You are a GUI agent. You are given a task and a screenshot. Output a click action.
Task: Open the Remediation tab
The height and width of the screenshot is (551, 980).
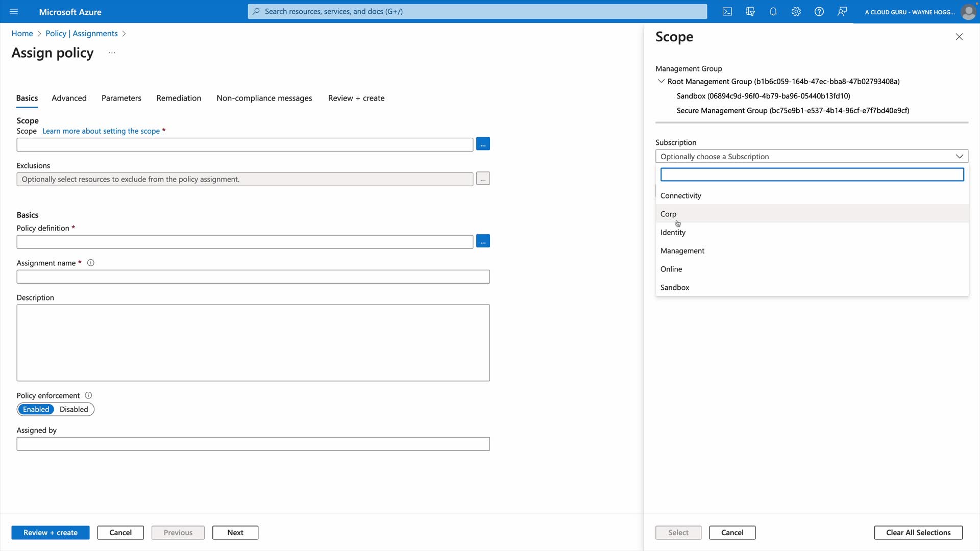tap(179, 98)
